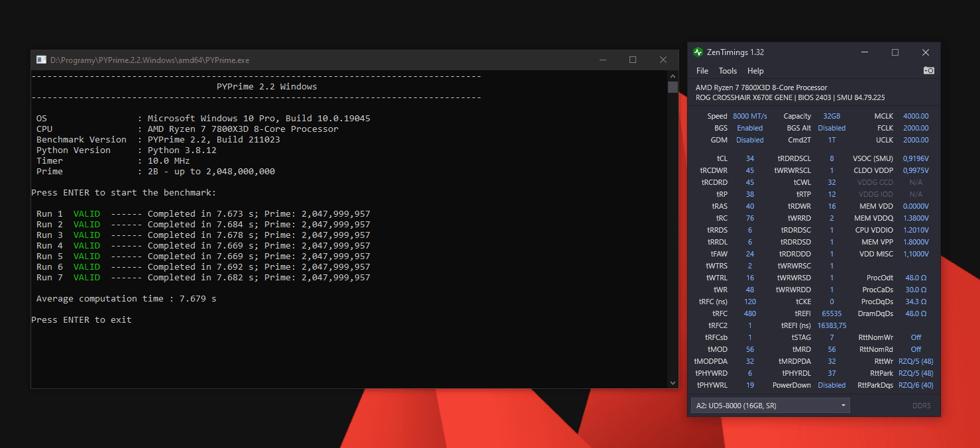Click the UCLK value '2000.00'

pyautogui.click(x=916, y=140)
